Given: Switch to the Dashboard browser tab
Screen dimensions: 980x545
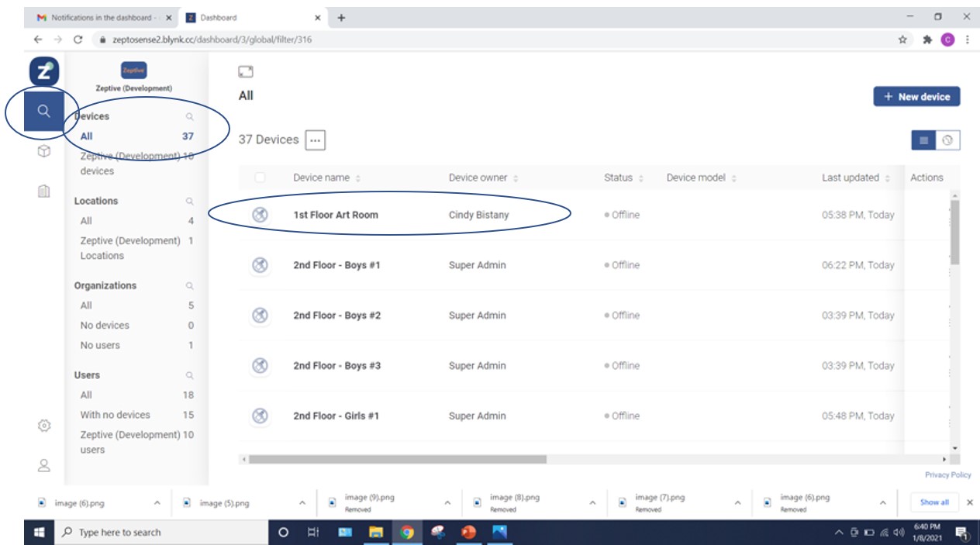Looking at the screenshot, I should pyautogui.click(x=254, y=17).
